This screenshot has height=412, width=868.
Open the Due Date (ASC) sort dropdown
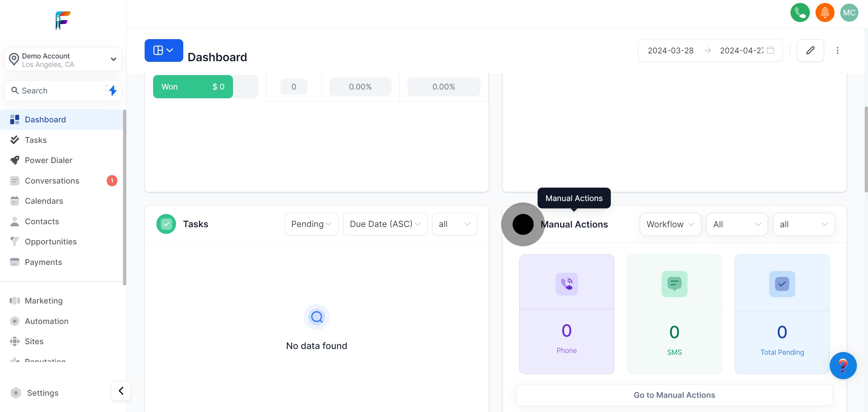point(385,224)
